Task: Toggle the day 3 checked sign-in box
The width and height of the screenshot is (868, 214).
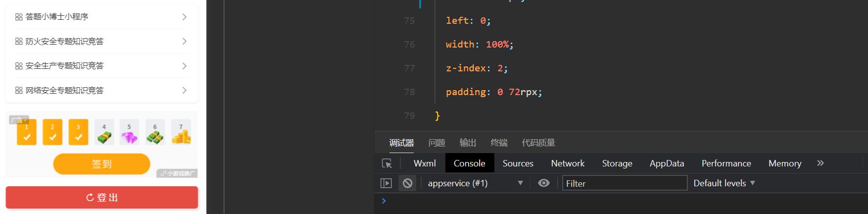Action: pyautogui.click(x=78, y=133)
